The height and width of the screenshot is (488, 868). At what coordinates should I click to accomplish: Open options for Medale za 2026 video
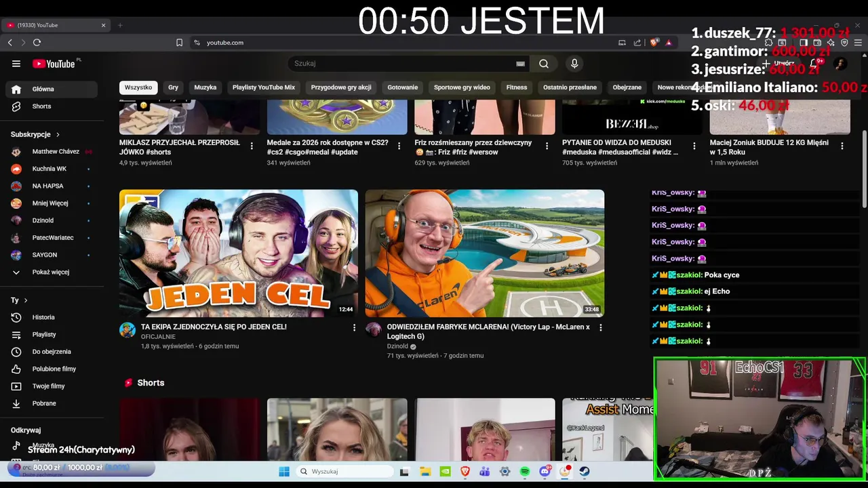(399, 146)
